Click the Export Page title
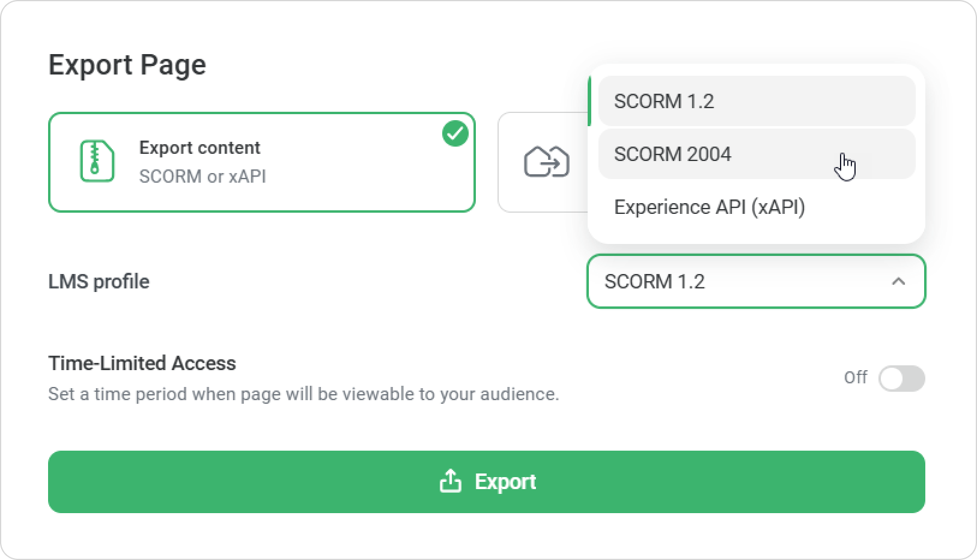This screenshot has width=977, height=560. pos(127,64)
